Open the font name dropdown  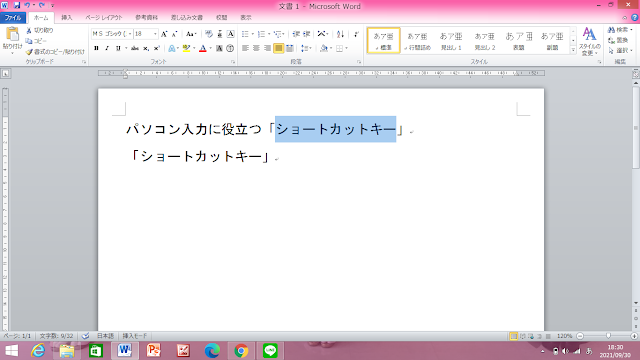[130, 34]
